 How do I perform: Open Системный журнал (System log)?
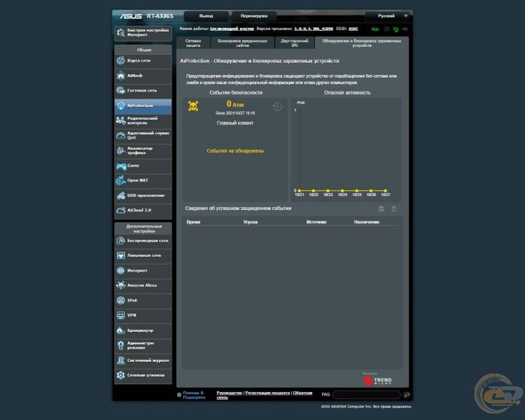click(143, 360)
